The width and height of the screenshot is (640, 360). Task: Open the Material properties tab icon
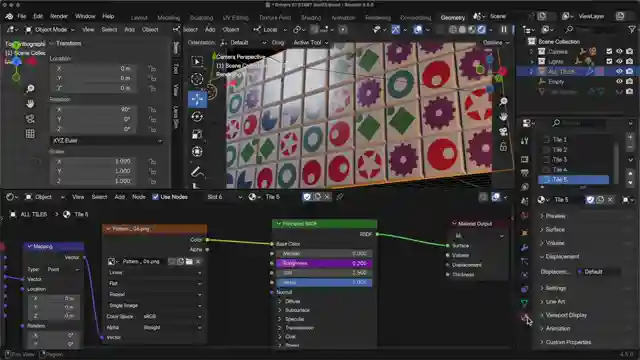pos(524,318)
